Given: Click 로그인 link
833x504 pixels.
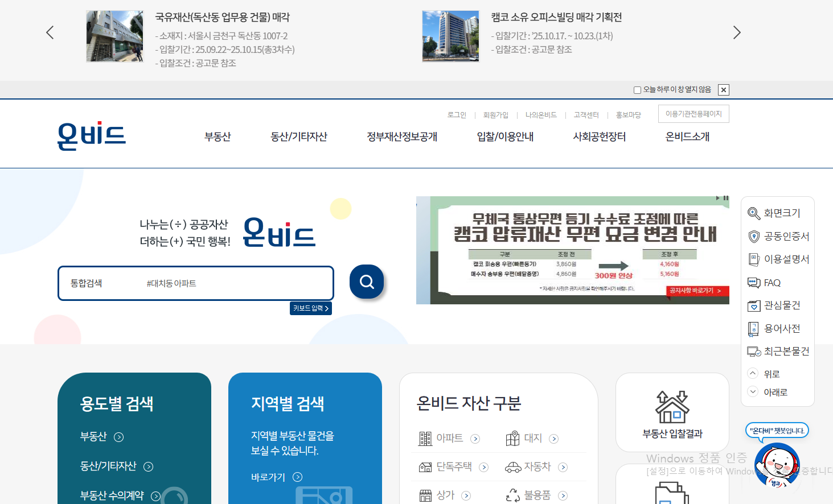Looking at the screenshot, I should point(457,115).
